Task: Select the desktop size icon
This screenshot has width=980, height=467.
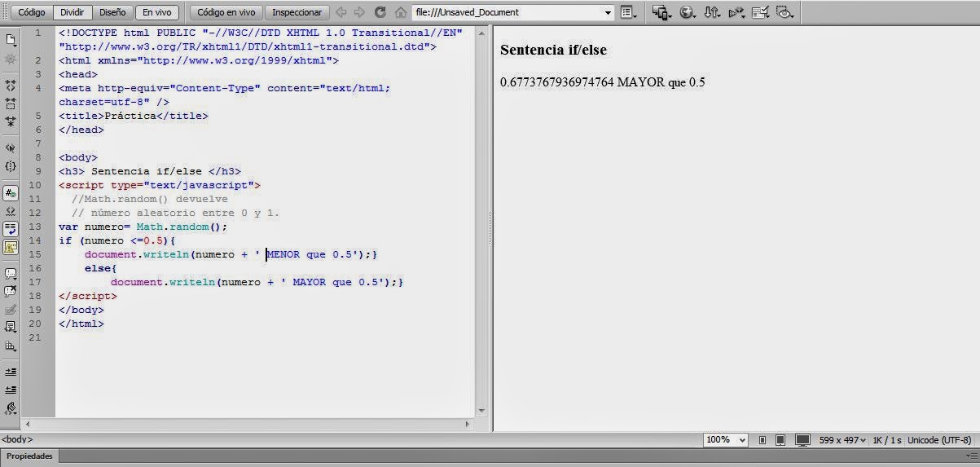Action: (x=802, y=440)
